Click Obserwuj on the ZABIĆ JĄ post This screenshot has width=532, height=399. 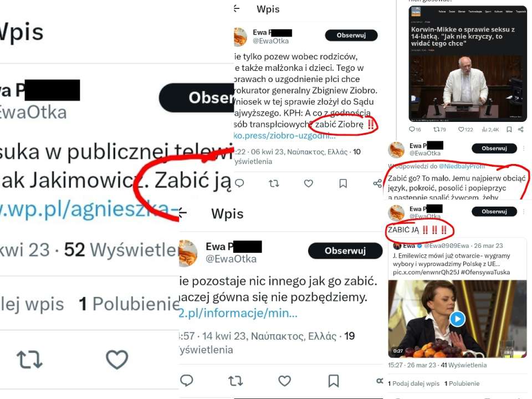point(494,211)
